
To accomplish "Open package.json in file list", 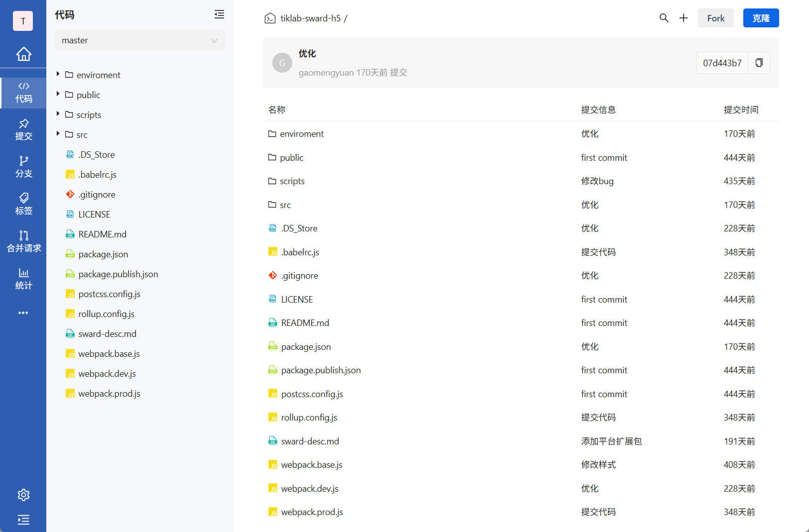I will (306, 347).
